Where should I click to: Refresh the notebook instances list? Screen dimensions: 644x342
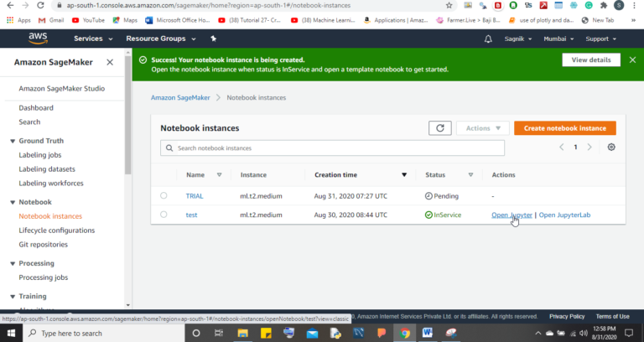[x=440, y=128]
